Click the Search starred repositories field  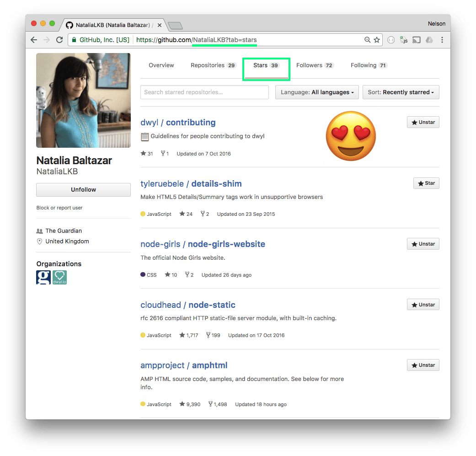click(204, 92)
